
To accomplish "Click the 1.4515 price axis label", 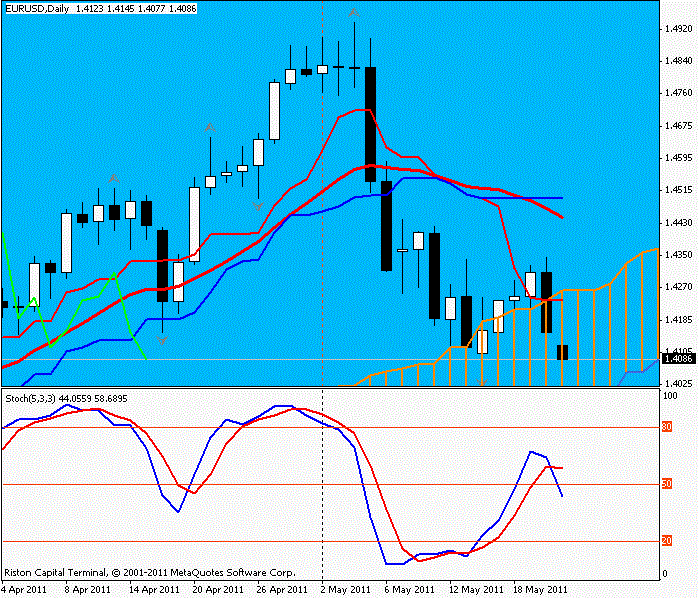I will 678,190.
